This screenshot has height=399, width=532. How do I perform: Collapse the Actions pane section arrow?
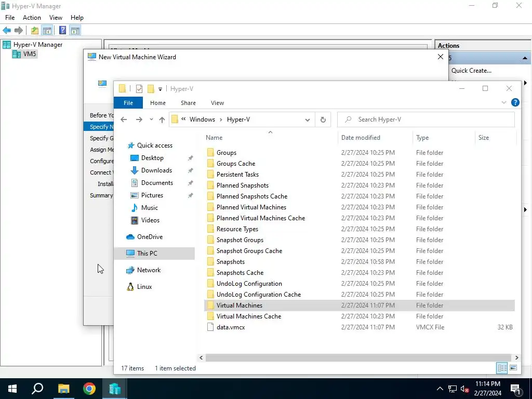(x=525, y=58)
